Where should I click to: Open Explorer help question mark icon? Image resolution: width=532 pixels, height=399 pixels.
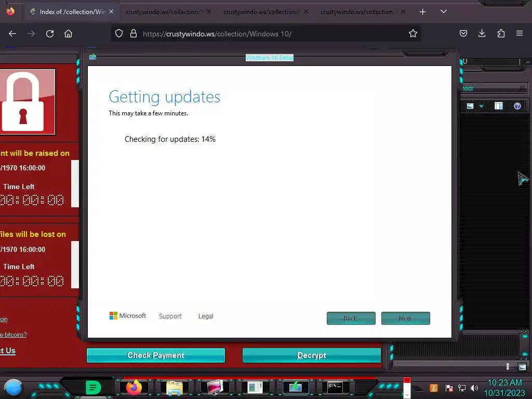(517, 106)
